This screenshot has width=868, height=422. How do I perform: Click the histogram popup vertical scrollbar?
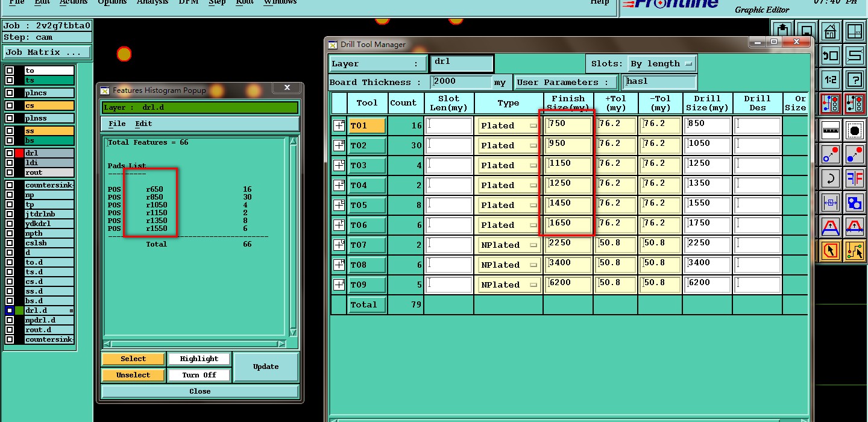(293, 238)
